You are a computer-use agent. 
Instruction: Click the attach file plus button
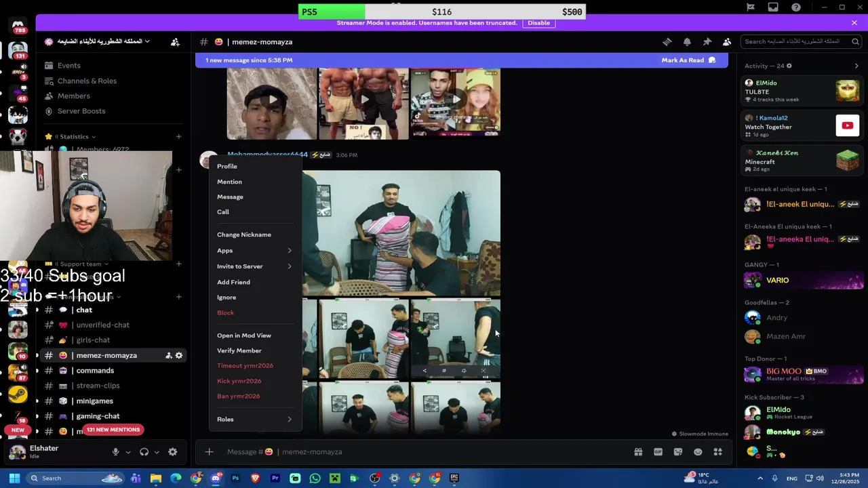pyautogui.click(x=209, y=452)
